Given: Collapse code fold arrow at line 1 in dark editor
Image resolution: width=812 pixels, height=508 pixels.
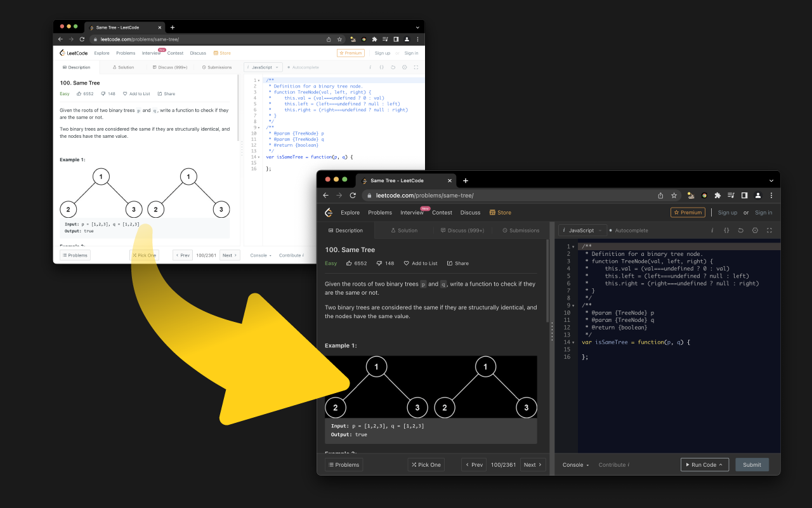Looking at the screenshot, I should 573,246.
